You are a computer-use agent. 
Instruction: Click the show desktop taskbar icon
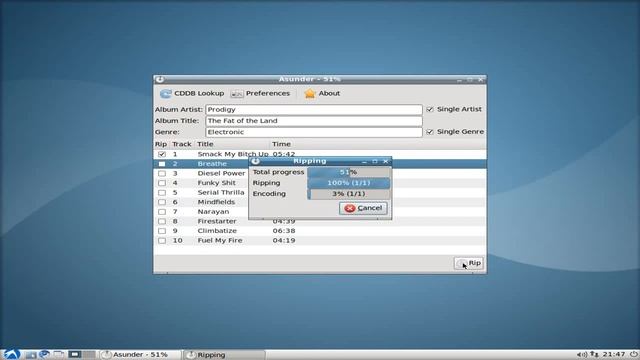[x=58, y=354]
